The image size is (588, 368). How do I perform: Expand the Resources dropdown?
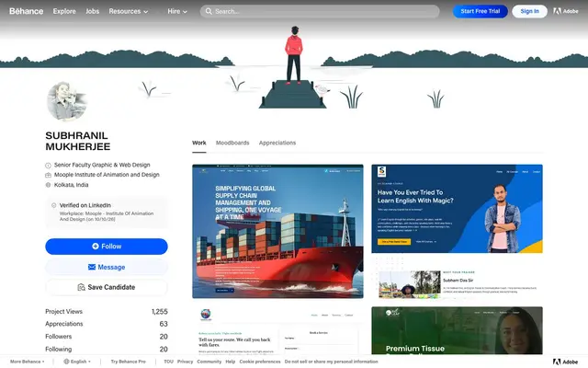point(129,11)
